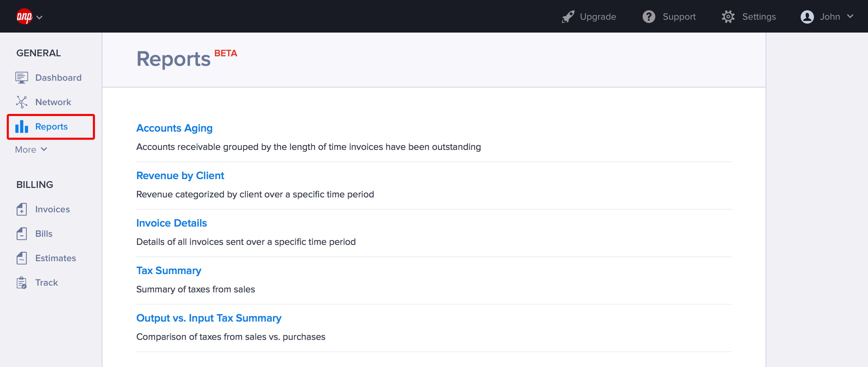Open Settings via the gear icon
The width and height of the screenshot is (868, 367).
[728, 17]
